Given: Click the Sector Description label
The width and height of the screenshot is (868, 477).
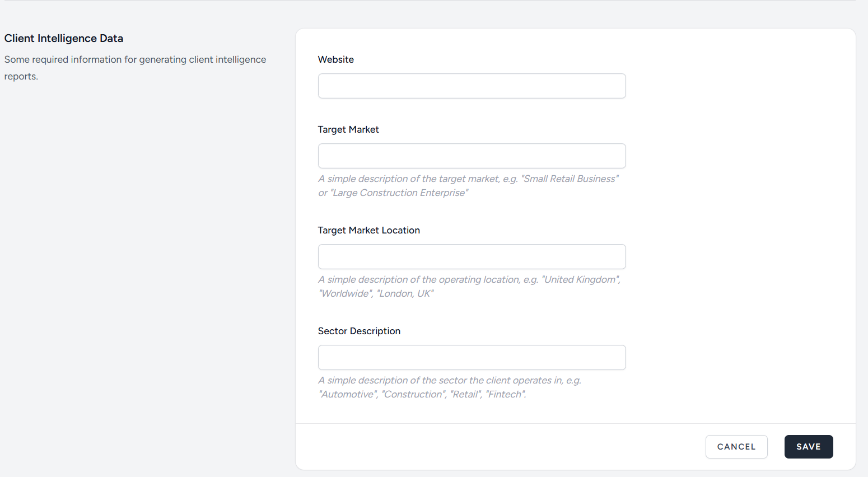Looking at the screenshot, I should [359, 331].
